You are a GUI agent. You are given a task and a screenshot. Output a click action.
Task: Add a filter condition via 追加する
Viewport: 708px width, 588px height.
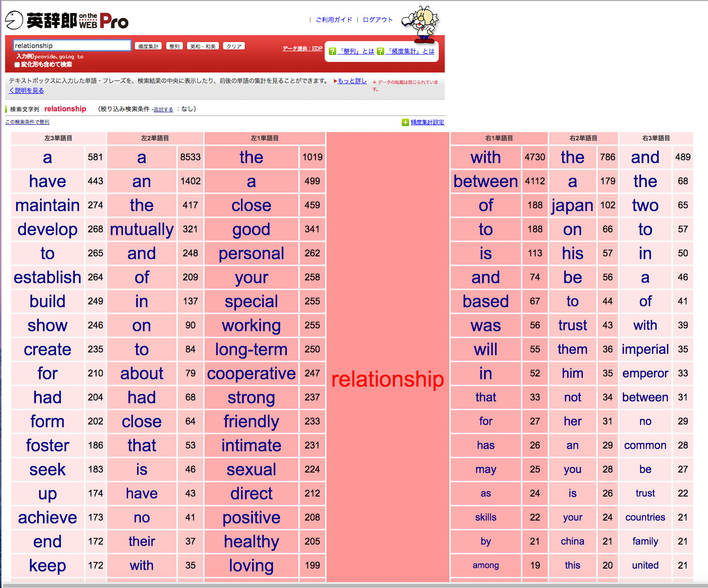(x=163, y=109)
